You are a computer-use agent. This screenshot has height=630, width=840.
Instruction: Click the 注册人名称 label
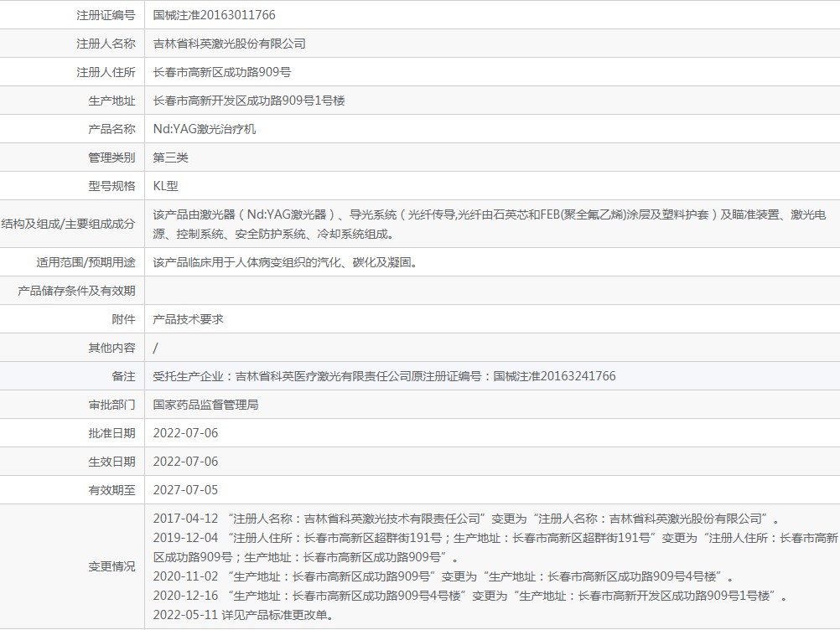click(x=106, y=44)
